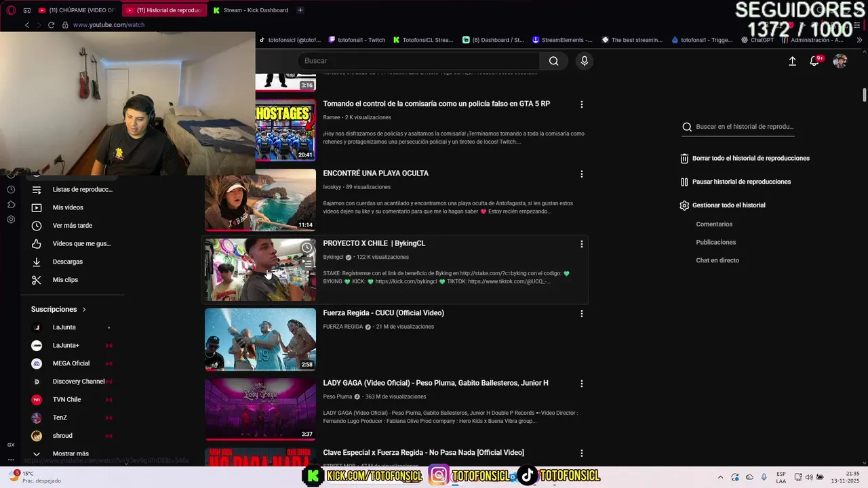Open the three-dots sidebar setup icon
This screenshot has height=488, width=868.
[x=11, y=460]
